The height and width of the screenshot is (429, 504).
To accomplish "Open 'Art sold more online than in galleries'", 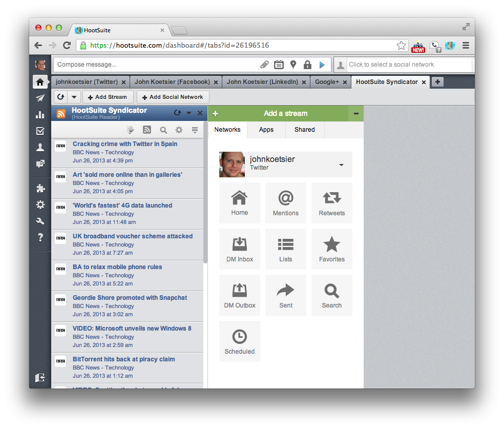I will click(128, 175).
